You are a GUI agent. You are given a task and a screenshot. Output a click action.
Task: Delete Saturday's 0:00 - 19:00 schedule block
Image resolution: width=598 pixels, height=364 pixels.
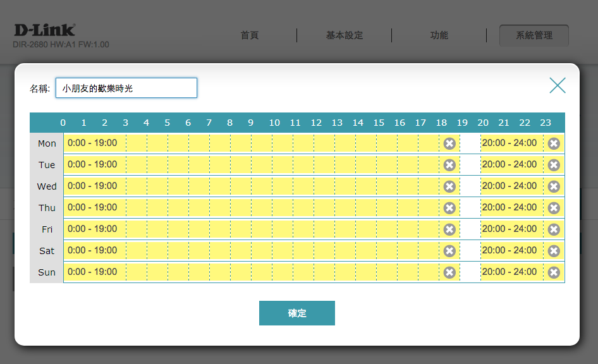pyautogui.click(x=449, y=251)
